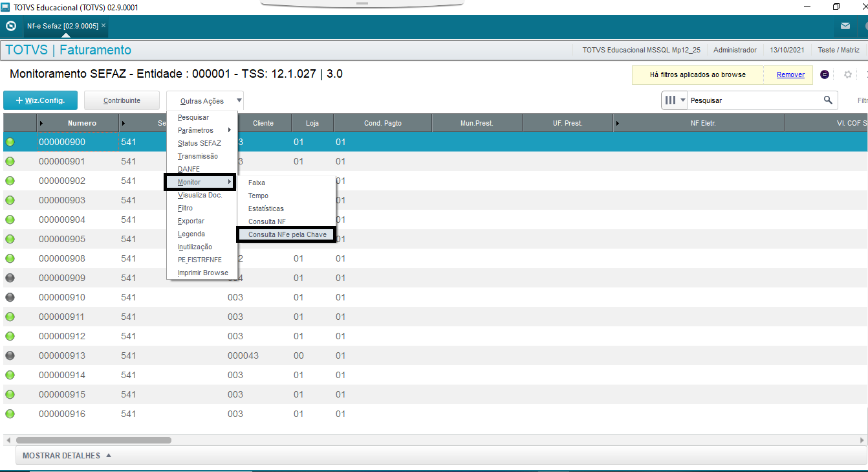This screenshot has width=868, height=472.
Task: Open the mail envelope icon
Action: point(845,27)
